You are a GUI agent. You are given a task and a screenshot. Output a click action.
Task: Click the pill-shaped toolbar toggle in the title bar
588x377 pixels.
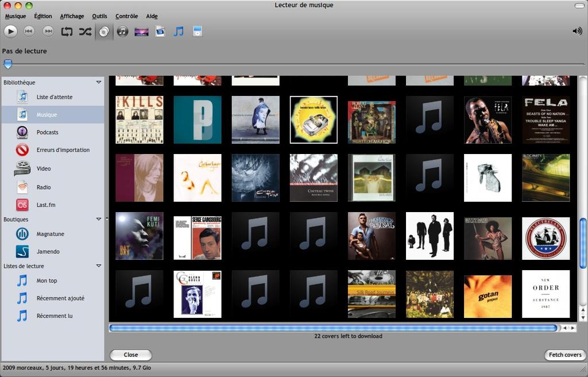pyautogui.click(x=579, y=5)
